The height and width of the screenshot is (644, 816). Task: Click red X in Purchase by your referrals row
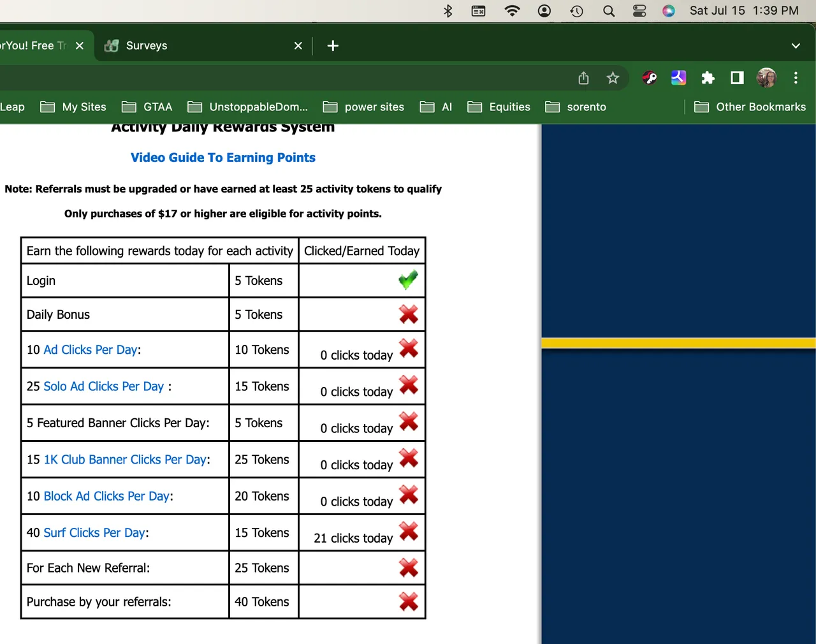409,602
